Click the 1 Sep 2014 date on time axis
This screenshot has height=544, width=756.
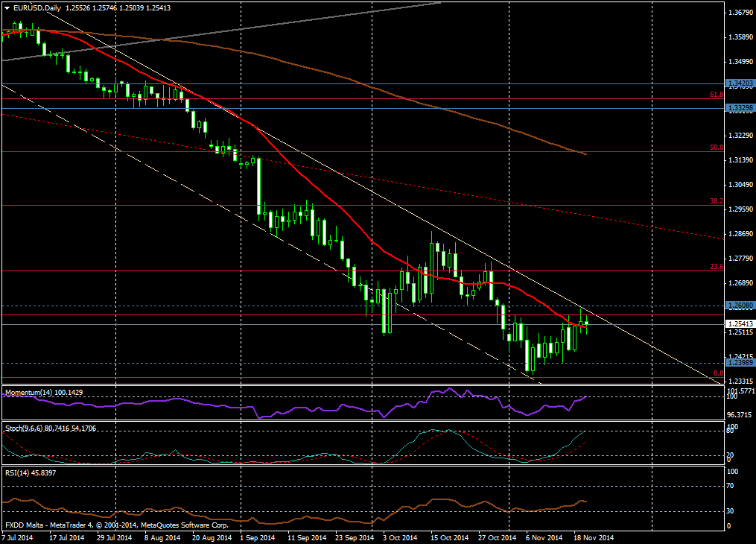[258, 537]
